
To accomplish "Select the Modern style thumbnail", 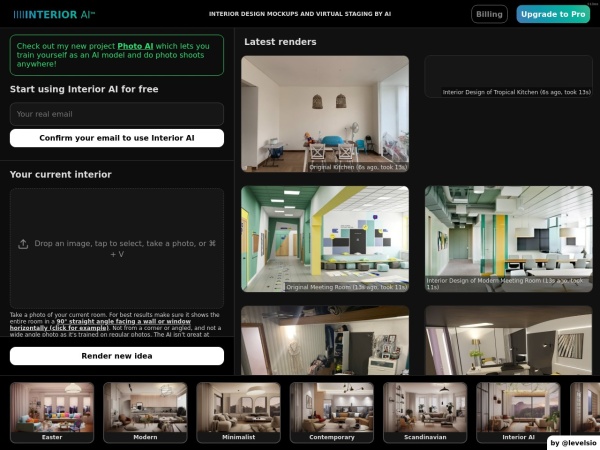I will tap(145, 412).
